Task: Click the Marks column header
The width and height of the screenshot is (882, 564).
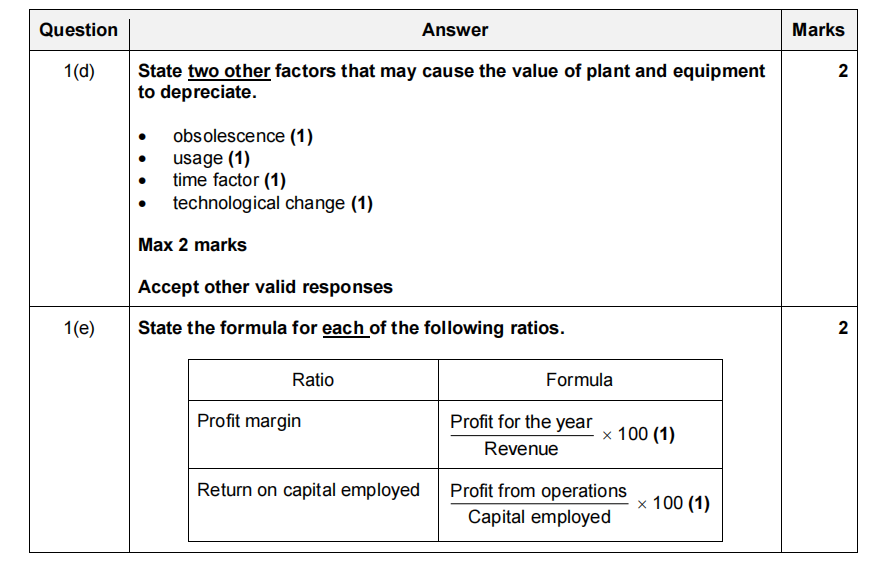Action: 818,30
